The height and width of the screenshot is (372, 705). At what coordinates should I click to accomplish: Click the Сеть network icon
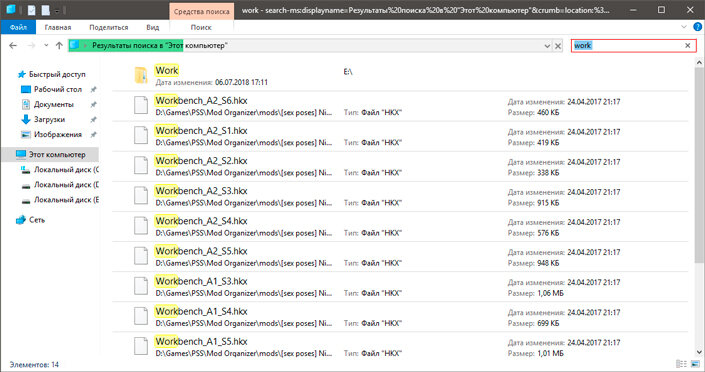pos(21,220)
